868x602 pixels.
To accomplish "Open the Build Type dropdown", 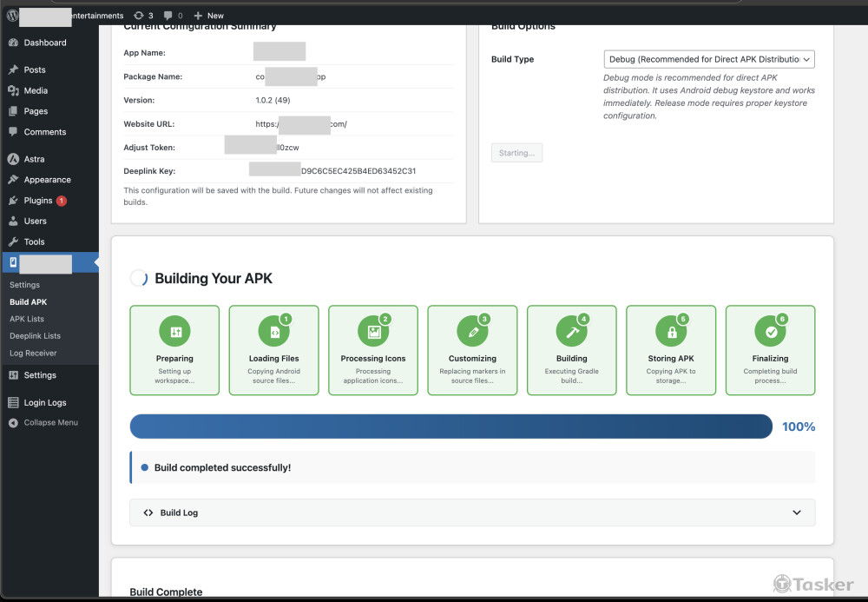I will click(709, 59).
